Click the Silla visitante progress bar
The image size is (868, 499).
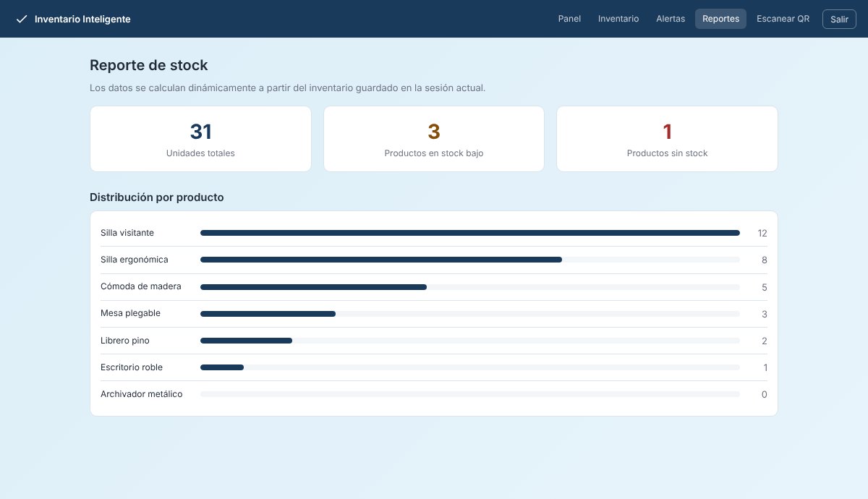pos(470,233)
